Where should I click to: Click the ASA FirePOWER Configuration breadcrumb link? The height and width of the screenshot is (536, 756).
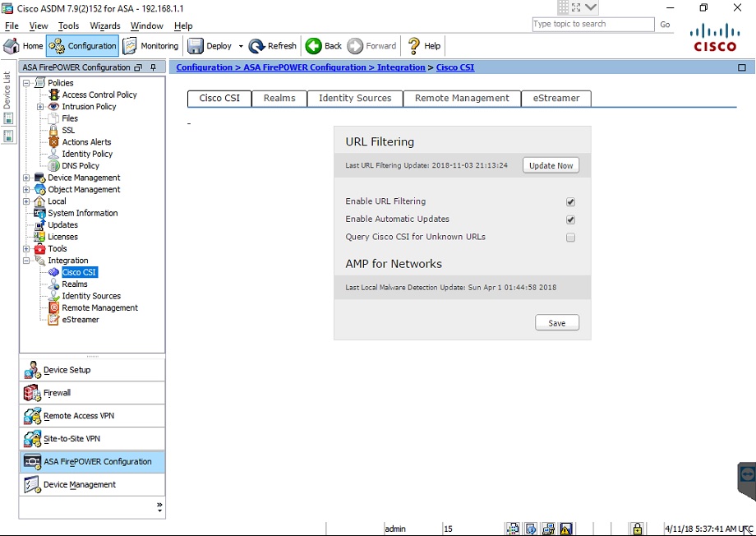(x=305, y=67)
